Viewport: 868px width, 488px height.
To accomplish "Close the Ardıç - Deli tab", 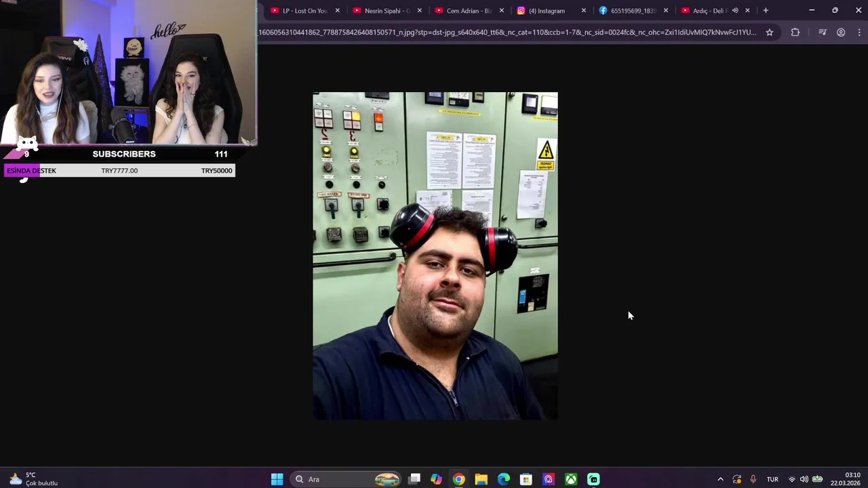I will point(747,10).
